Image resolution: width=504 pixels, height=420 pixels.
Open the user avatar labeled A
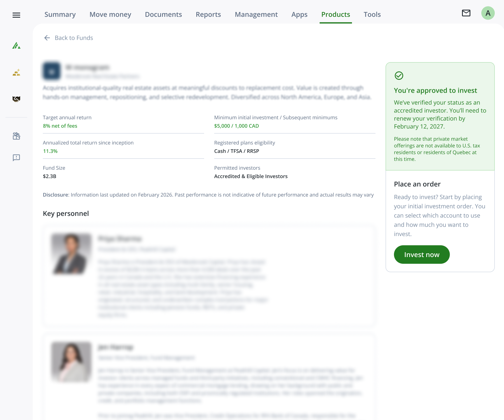click(488, 13)
